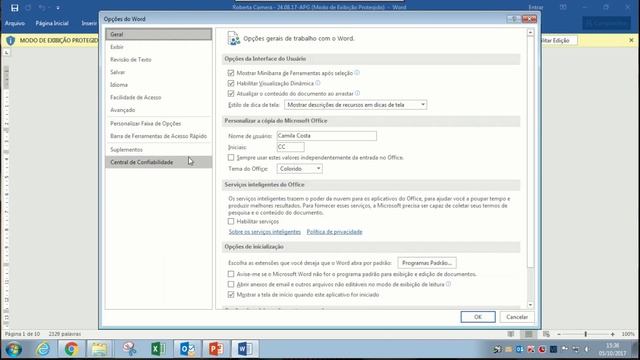Open Barra de Ferramentas de Acesso Rápido

(x=159, y=136)
